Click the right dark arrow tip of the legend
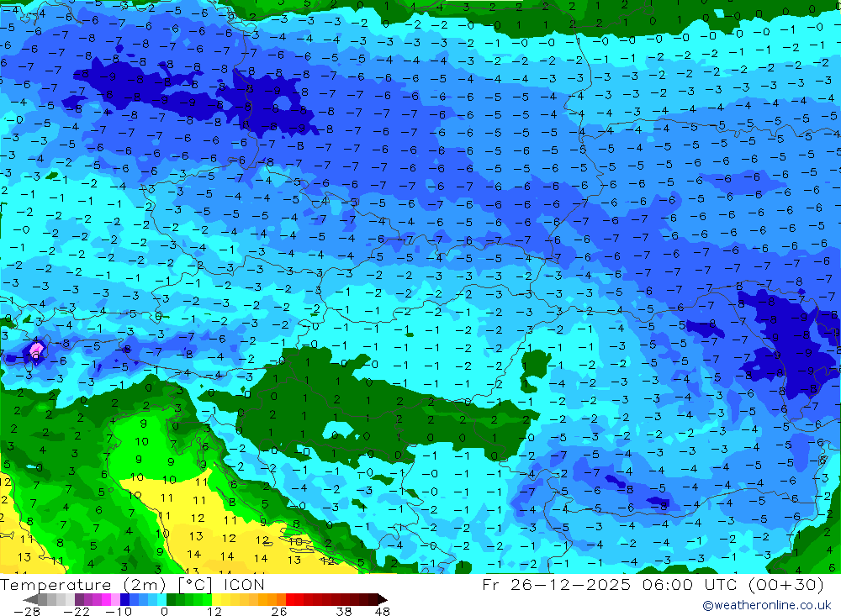This screenshot has width=841, height=616. (382, 599)
